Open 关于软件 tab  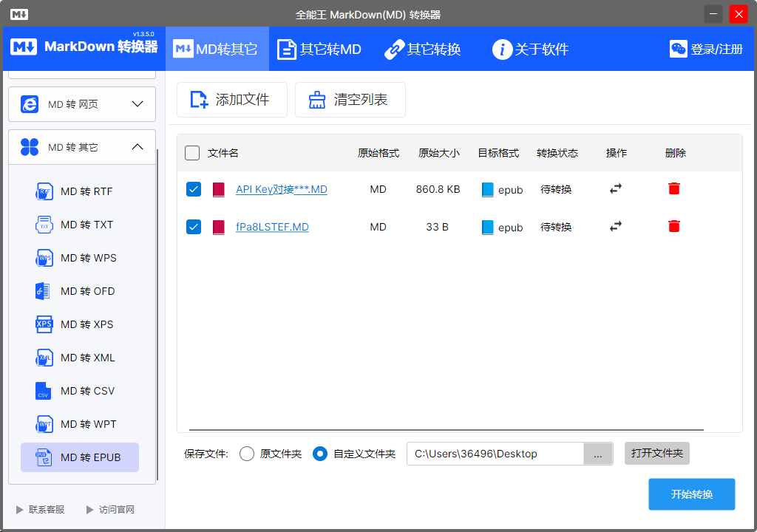(530, 49)
